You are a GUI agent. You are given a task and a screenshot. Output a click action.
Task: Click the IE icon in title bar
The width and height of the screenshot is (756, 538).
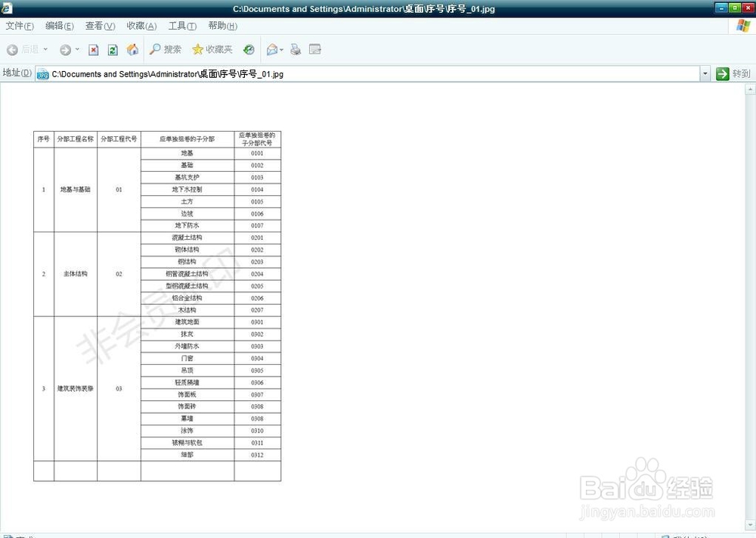coord(7,8)
